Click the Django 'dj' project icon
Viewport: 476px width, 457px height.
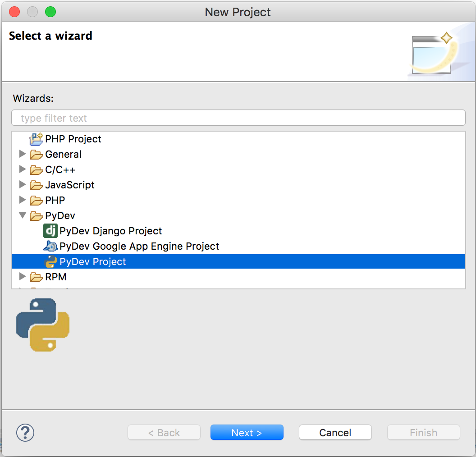point(50,231)
